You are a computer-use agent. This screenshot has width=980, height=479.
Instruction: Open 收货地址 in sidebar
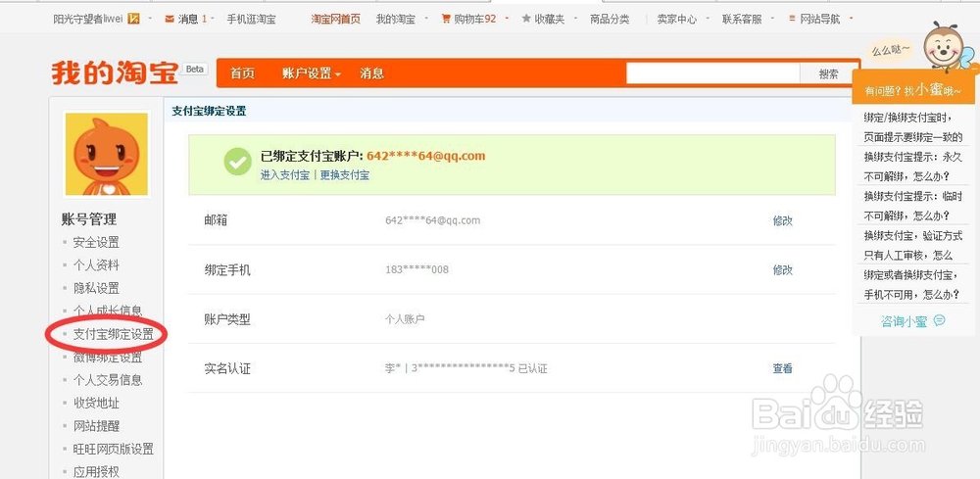96,404
